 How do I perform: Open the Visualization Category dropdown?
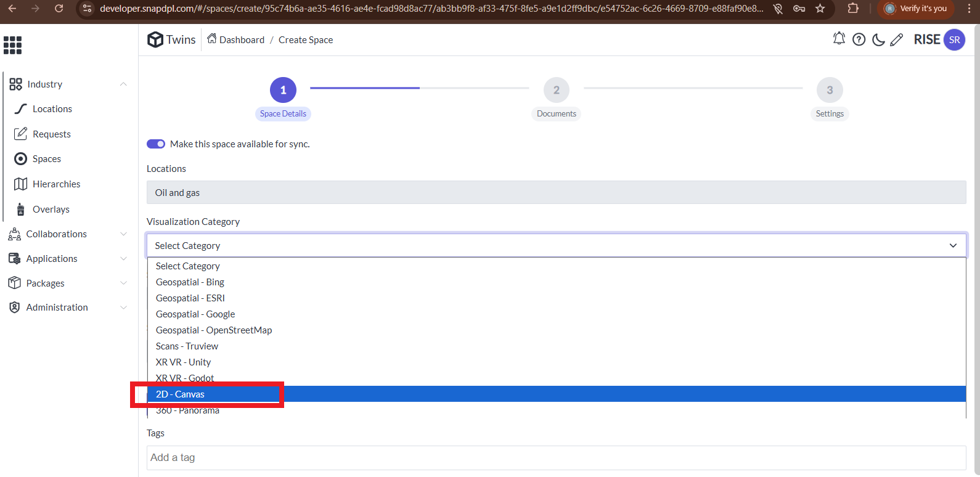pos(557,245)
